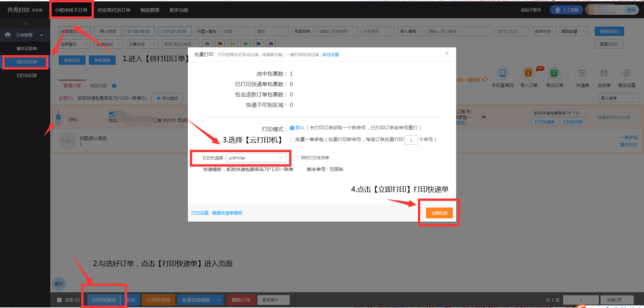
Task: Open the edit waybill template link (编辑快递单模板)
Action: 227,213
